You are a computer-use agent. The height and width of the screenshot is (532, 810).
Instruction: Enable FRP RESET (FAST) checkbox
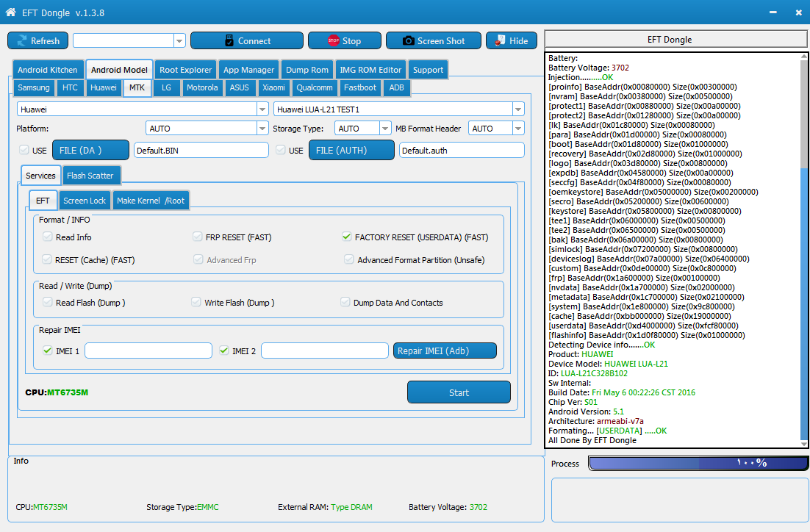coord(197,237)
